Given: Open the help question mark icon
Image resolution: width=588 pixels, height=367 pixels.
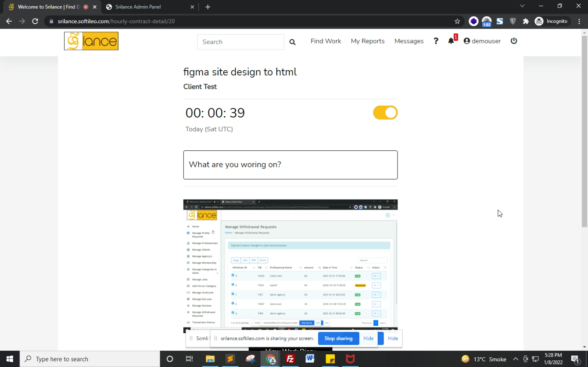Looking at the screenshot, I should [436, 41].
